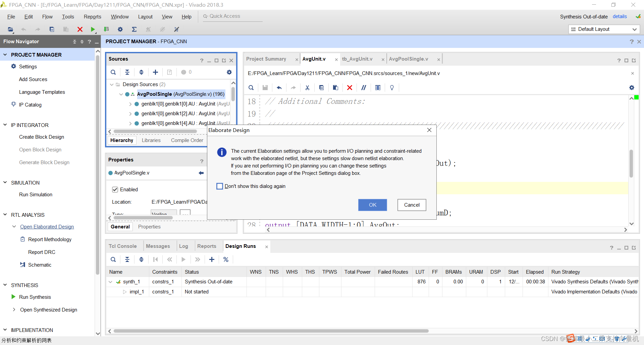Click the editor delete red X icon

click(350, 88)
